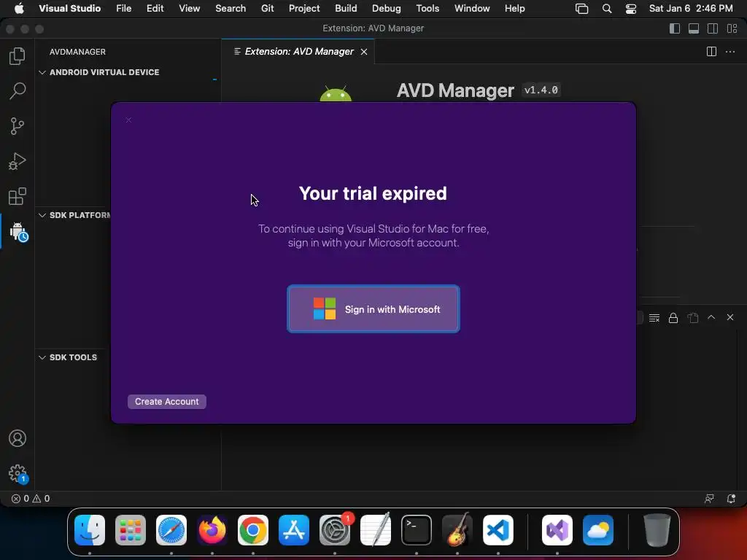
Task: Open Finder from the Dock
Action: click(90, 530)
